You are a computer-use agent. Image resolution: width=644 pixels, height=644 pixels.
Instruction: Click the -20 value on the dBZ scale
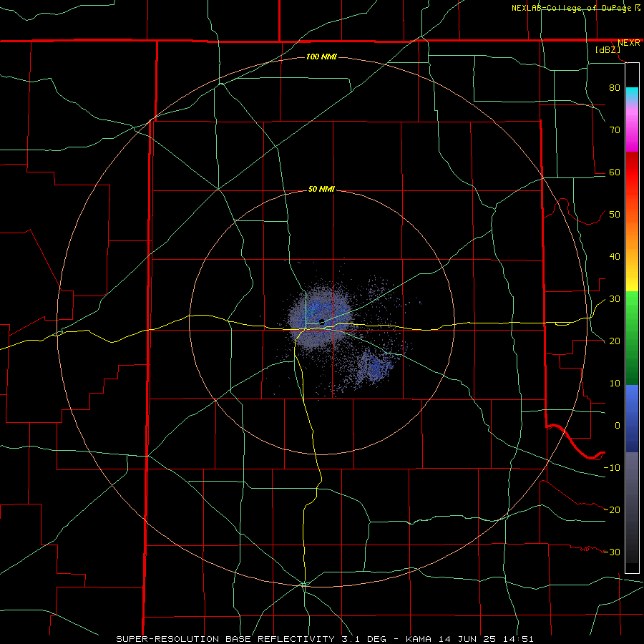pos(612,509)
